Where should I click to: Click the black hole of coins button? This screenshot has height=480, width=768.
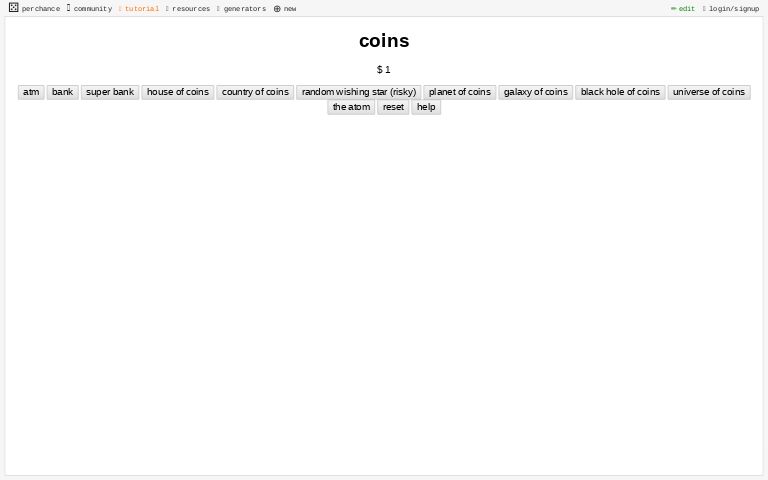point(621,92)
